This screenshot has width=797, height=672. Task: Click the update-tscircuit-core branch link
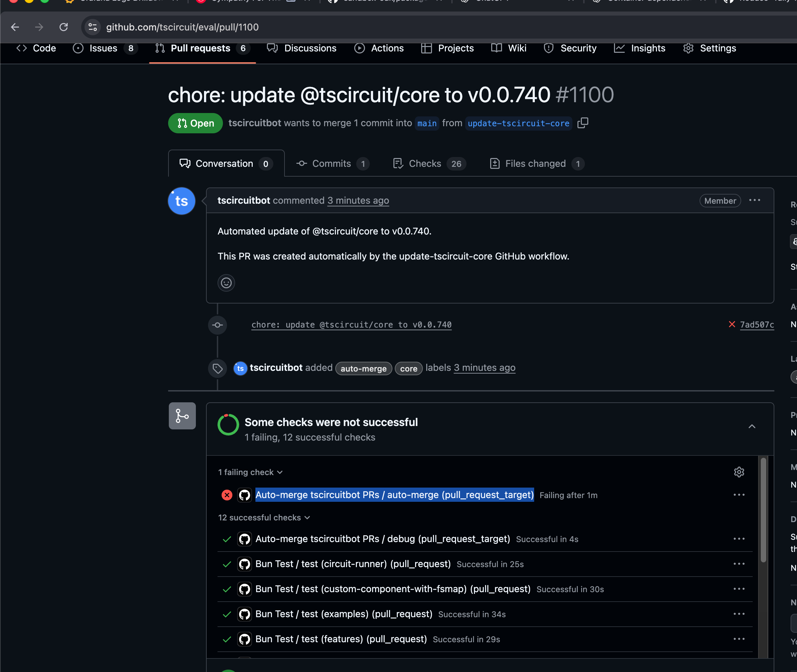(518, 124)
